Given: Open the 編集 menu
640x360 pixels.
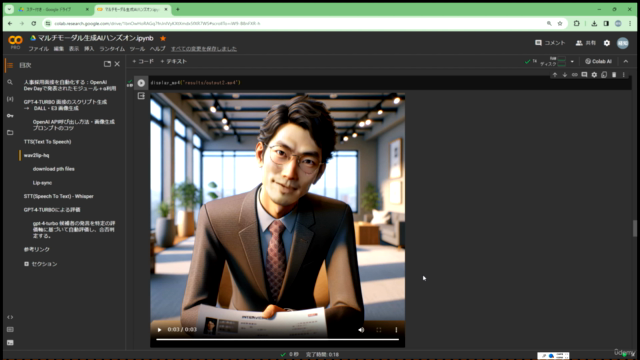Looking at the screenshot, I should 59,49.
